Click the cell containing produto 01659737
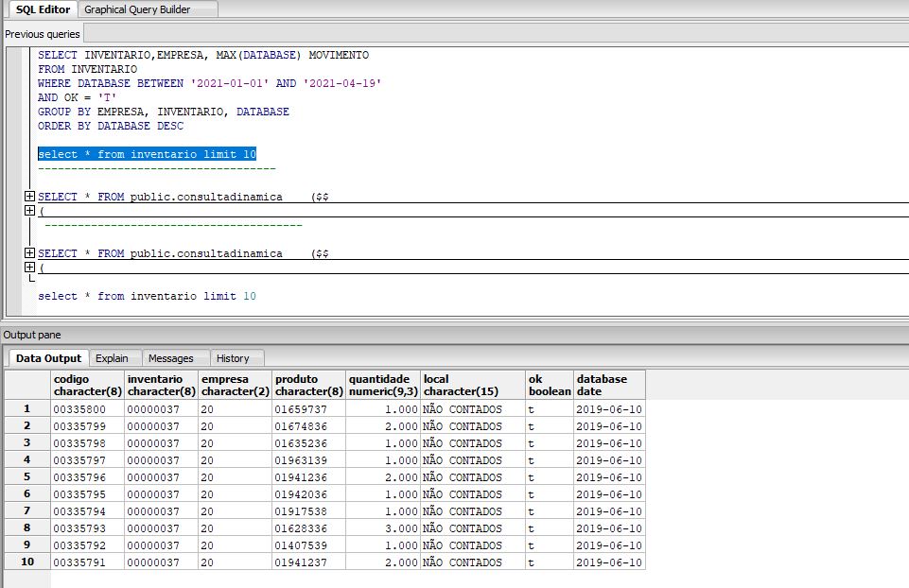 307,409
